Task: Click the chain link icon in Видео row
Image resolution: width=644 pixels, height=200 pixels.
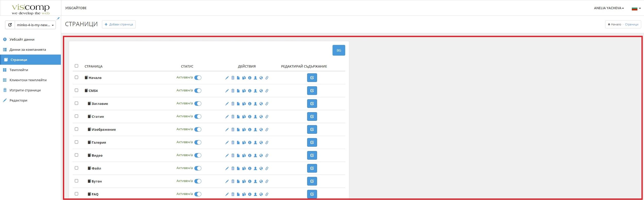Action: point(267,155)
